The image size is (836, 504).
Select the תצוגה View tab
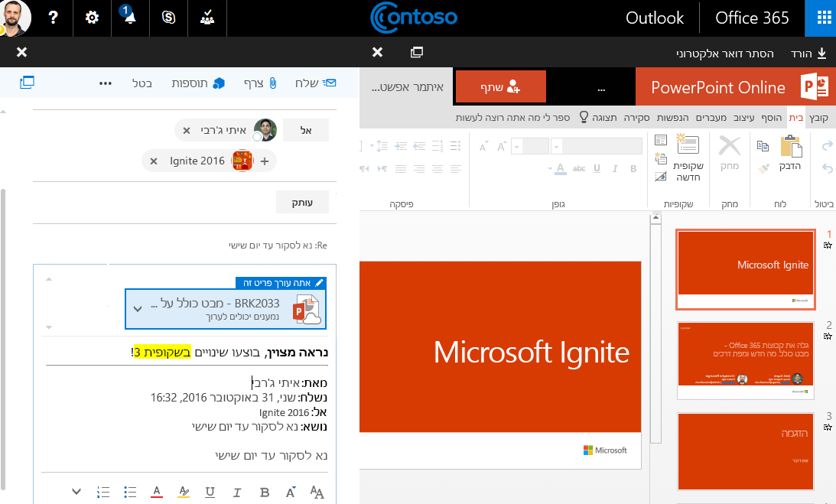pos(604,117)
